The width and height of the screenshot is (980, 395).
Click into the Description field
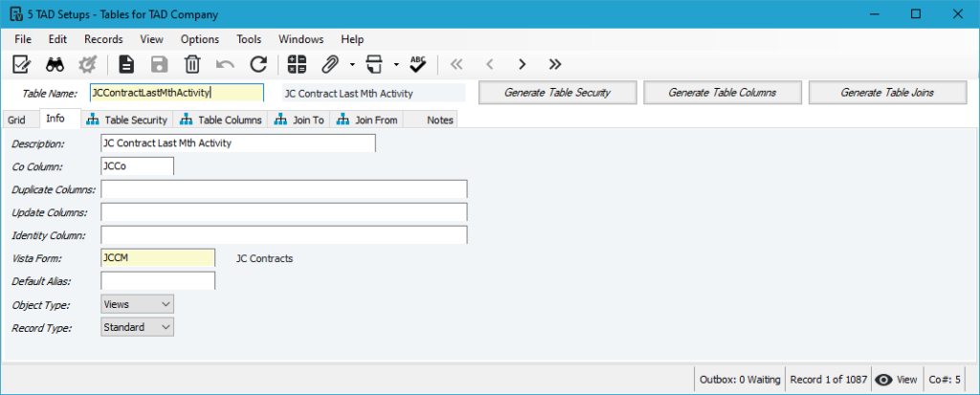[238, 143]
